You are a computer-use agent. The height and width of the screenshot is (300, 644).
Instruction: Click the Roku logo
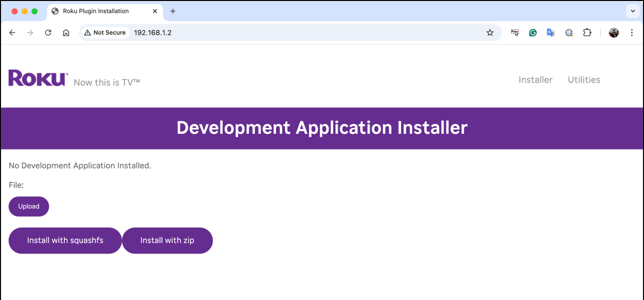[x=37, y=77]
